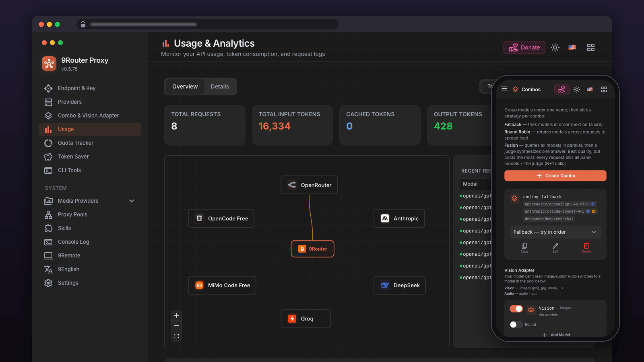Screen dimensions: 644x362
Task: Toggle light theme in desktop header
Action: click(x=555, y=47)
